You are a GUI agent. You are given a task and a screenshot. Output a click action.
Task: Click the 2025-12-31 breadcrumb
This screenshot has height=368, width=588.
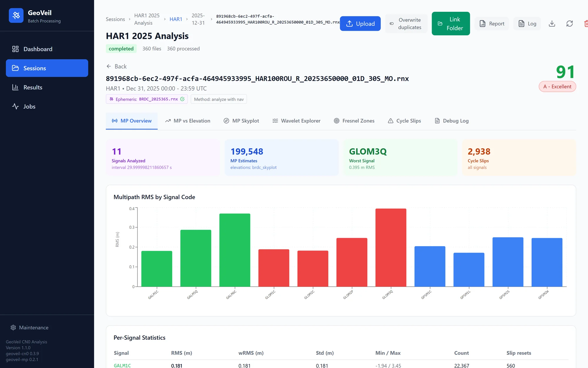[x=198, y=19]
